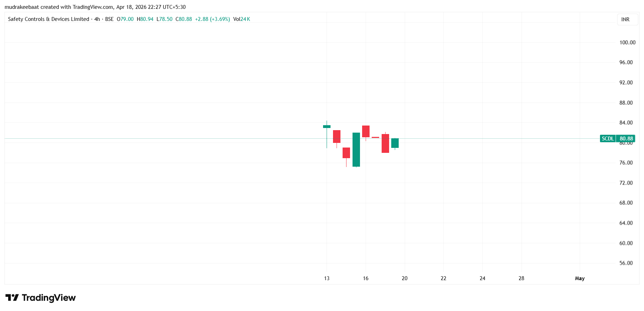
Task: Click the TradingView wordmark text
Action: point(49,298)
